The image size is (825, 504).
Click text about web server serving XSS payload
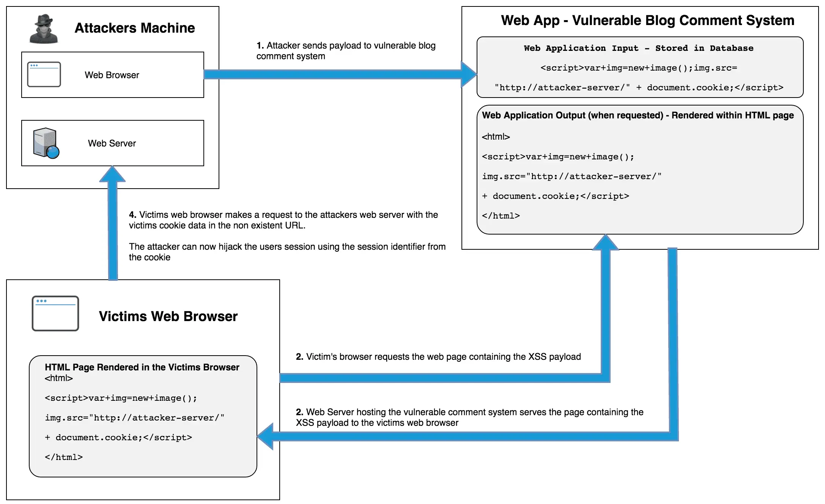[x=469, y=417]
